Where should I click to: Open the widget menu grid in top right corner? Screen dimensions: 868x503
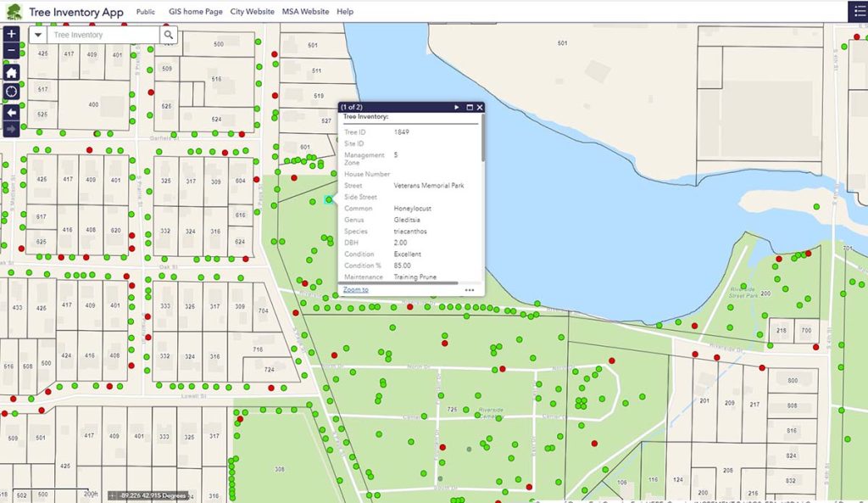pyautogui.click(x=860, y=9)
